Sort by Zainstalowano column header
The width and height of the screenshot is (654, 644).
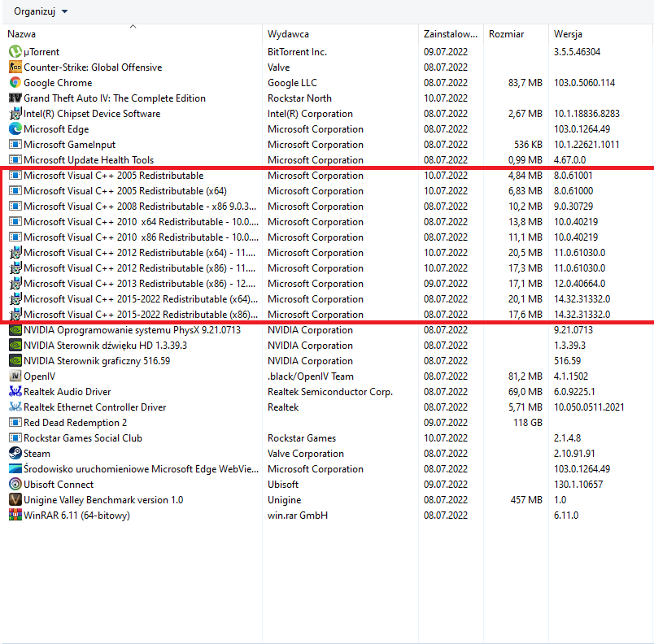(451, 34)
